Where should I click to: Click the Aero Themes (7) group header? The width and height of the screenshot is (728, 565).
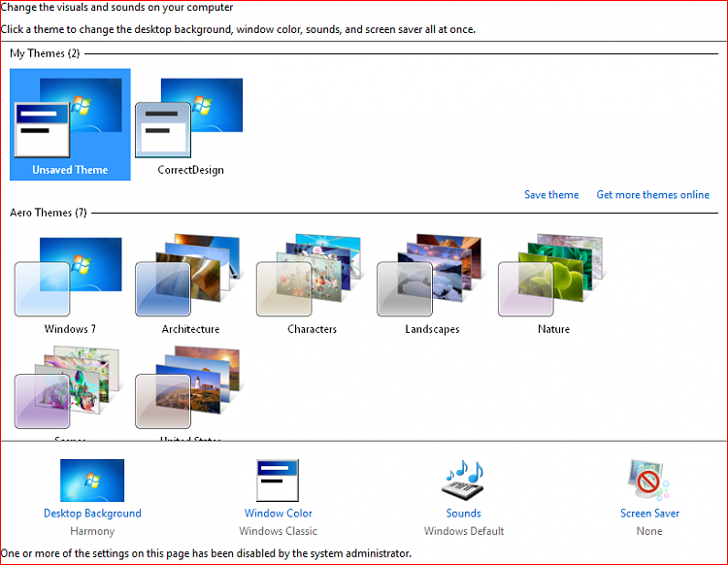pyautogui.click(x=49, y=213)
